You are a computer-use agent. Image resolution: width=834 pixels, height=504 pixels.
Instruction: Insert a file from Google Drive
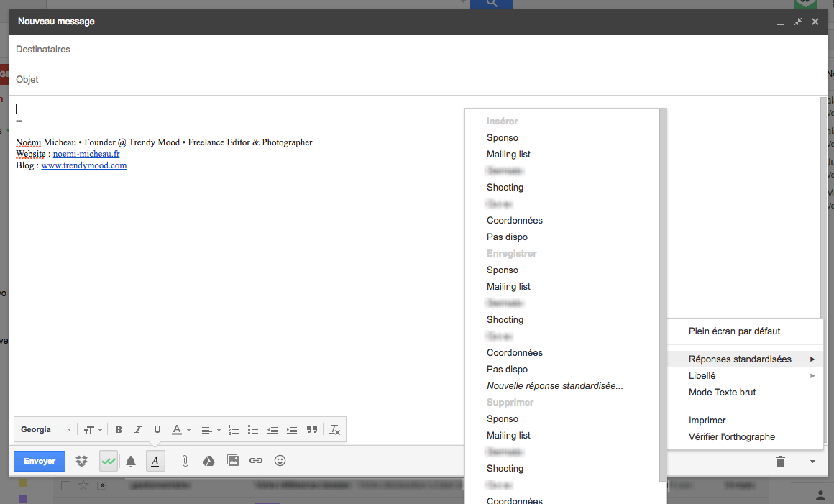point(208,461)
